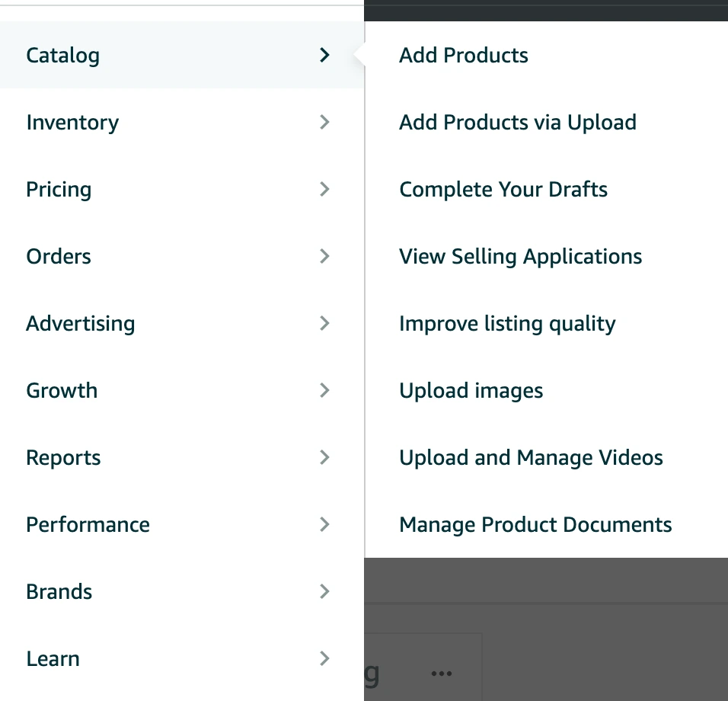This screenshot has height=701, width=728.
Task: Open the Performance menu item
Action: click(88, 524)
